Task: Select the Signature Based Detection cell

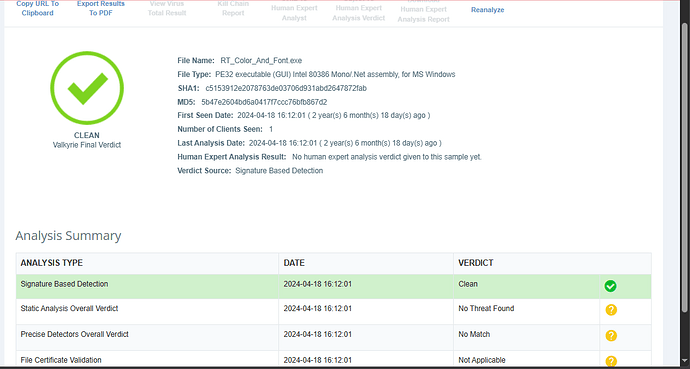Action: (x=147, y=287)
